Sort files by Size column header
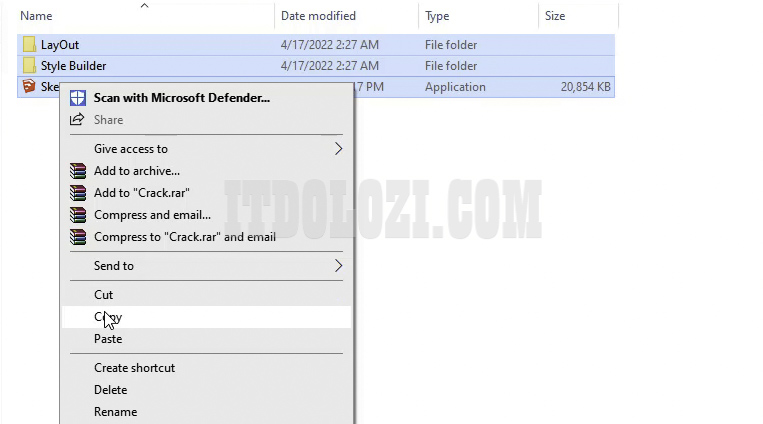Screen dimensions: 763x424 (x=555, y=16)
